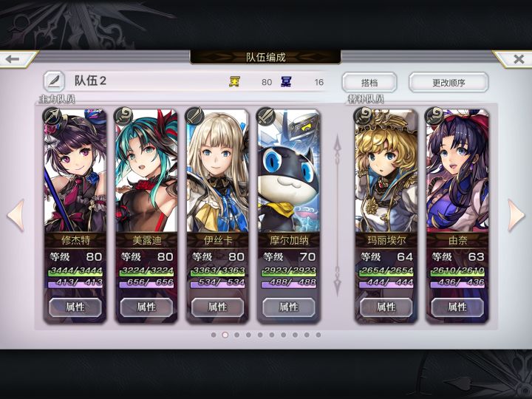Open 属性 attributes for 伊丝卡

click(x=217, y=307)
